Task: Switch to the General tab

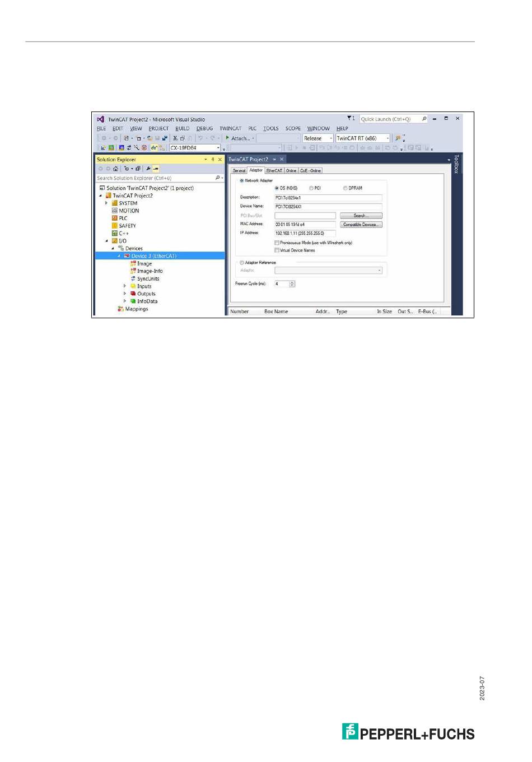Action: click(x=239, y=170)
